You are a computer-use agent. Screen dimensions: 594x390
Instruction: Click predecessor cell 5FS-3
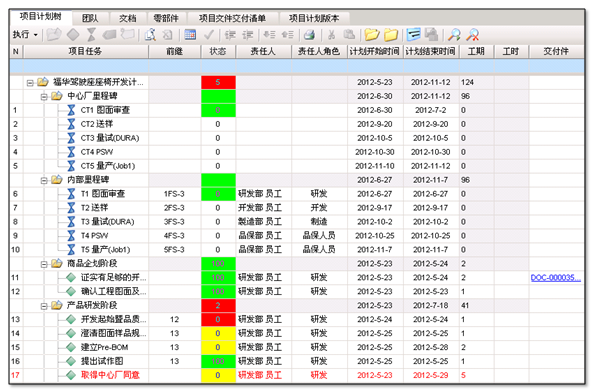tap(174, 250)
